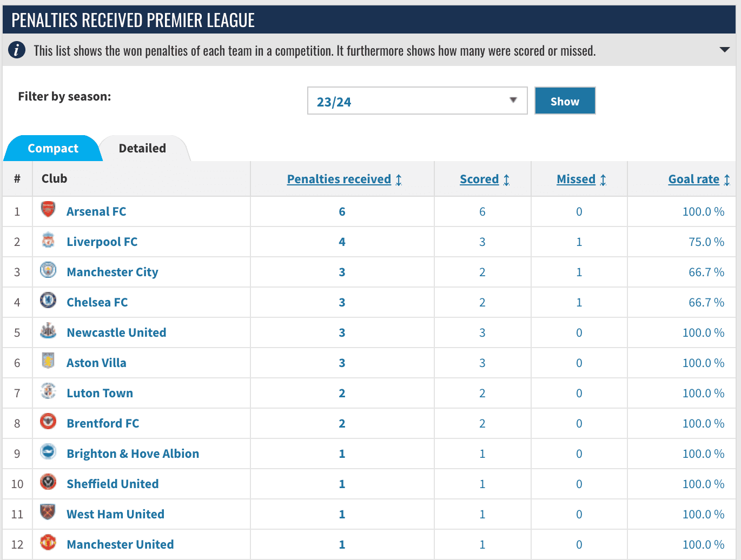741x560 pixels.
Task: Click the Penalties Received Premier League heading
Action: [x=133, y=20]
